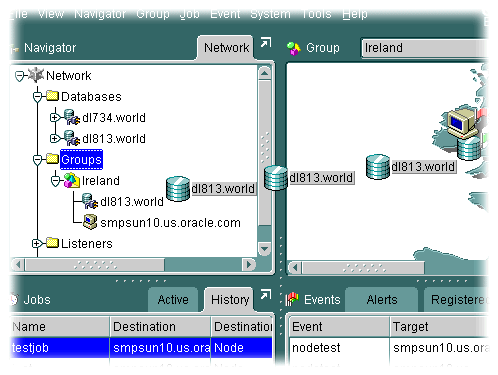Expand the Listeners folder
This screenshot has width=498, height=375.
point(37,244)
